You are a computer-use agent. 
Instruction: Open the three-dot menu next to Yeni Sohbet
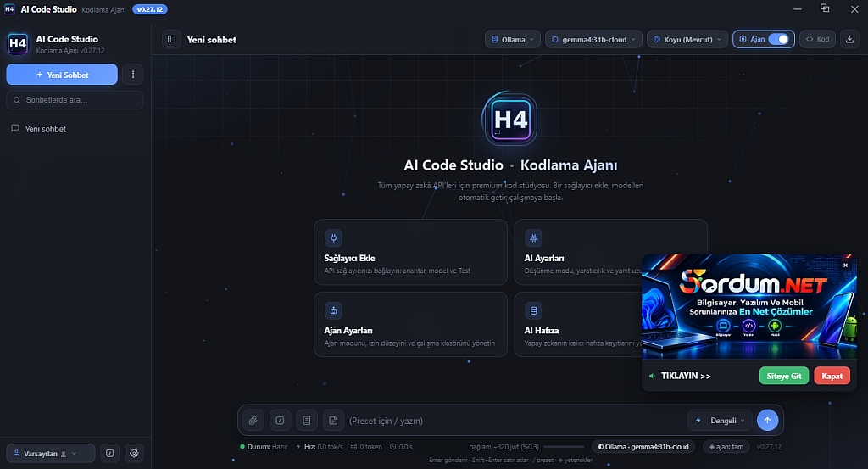point(133,74)
